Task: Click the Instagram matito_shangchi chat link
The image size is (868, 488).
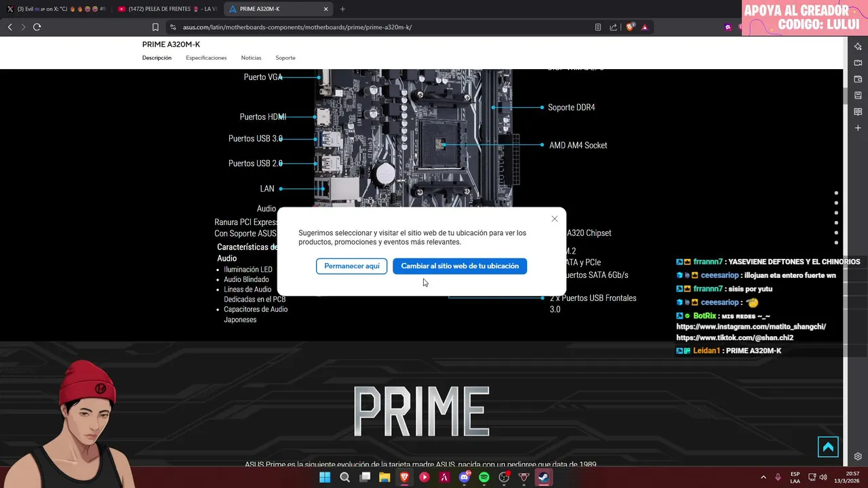Action: 751,327
